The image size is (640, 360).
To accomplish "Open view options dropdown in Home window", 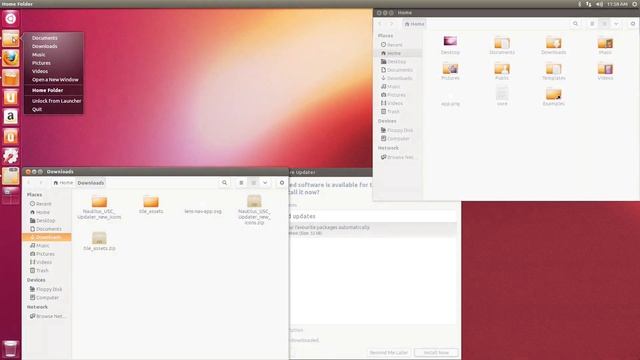I will (x=616, y=24).
